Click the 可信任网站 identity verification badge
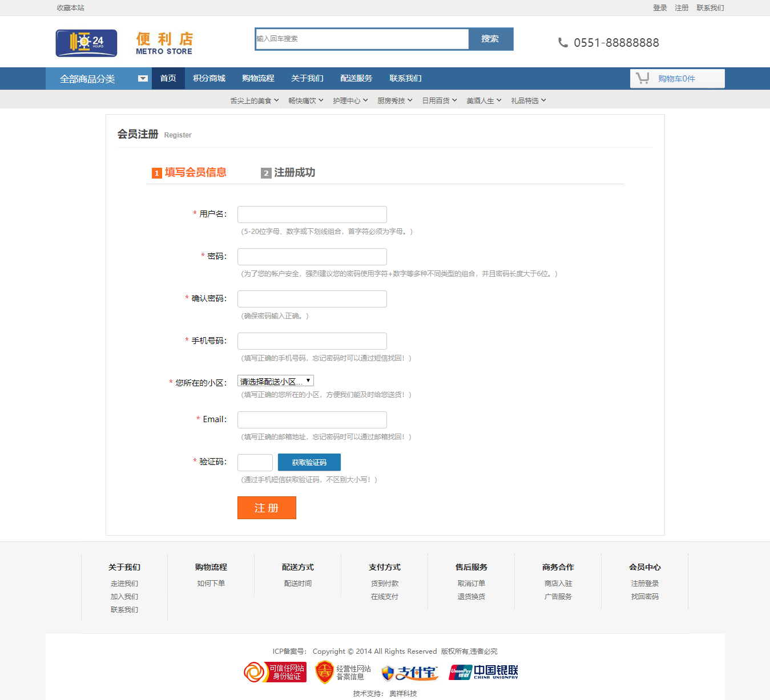This screenshot has width=770, height=700. (275, 672)
